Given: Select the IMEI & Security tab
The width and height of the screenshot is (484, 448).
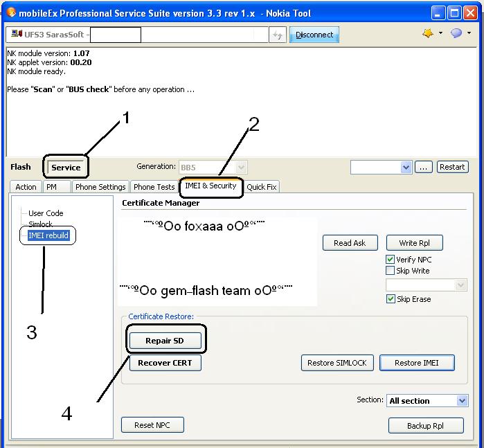Looking at the screenshot, I should tap(210, 186).
